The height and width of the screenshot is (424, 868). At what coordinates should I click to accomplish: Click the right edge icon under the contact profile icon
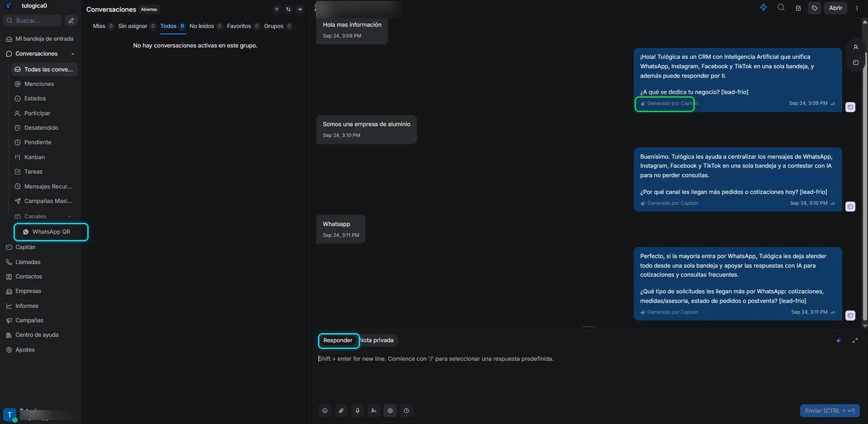pyautogui.click(x=856, y=63)
